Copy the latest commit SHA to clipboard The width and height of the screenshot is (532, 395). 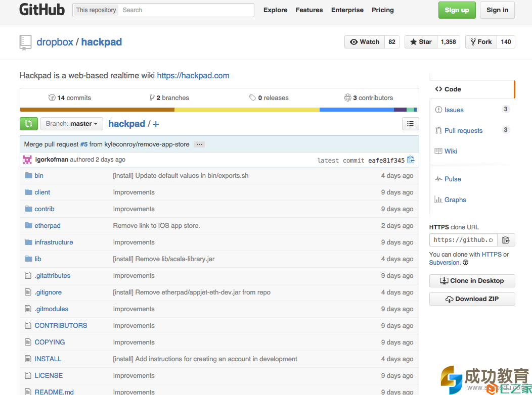[411, 160]
